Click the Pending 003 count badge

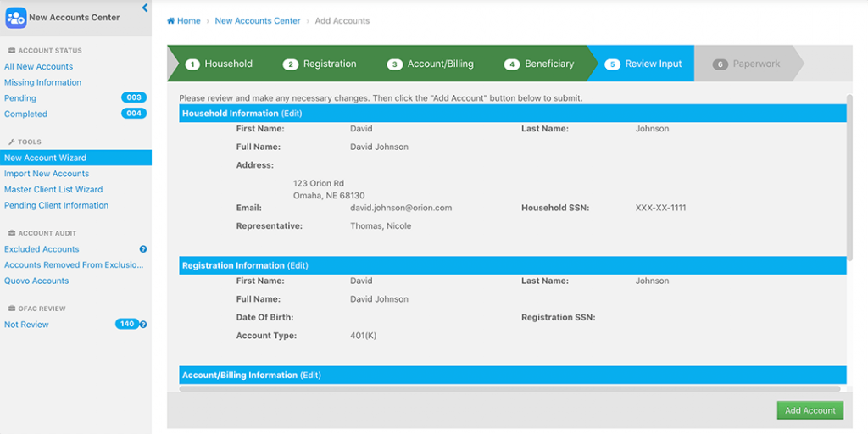(133, 97)
